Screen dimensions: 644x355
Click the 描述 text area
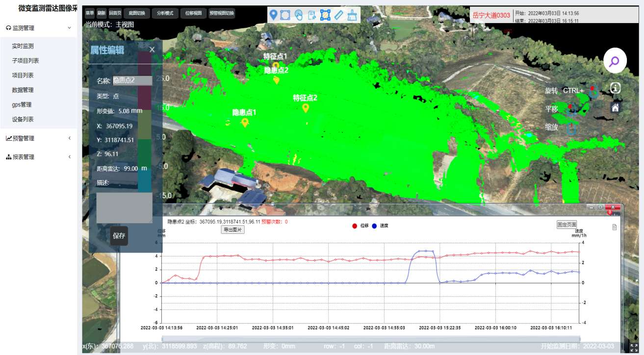click(125, 208)
